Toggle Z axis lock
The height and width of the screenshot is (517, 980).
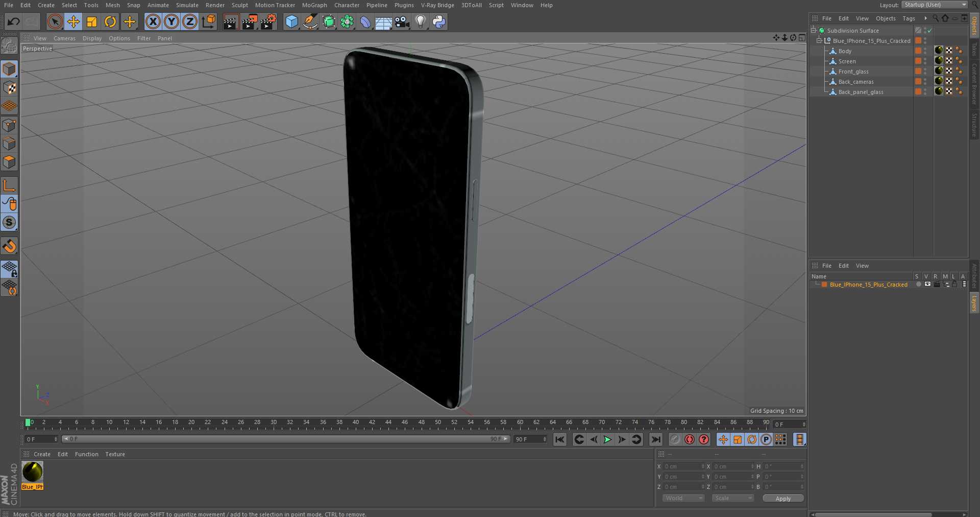[x=190, y=21]
